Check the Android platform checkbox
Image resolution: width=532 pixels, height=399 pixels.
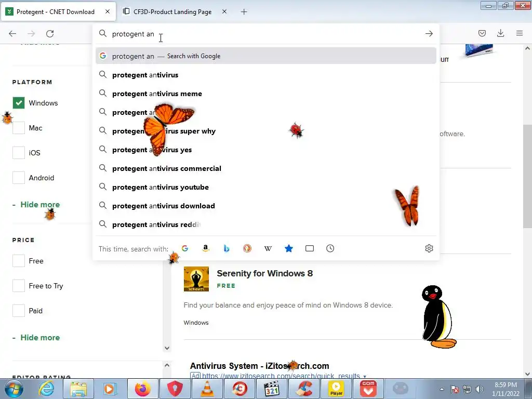click(19, 178)
